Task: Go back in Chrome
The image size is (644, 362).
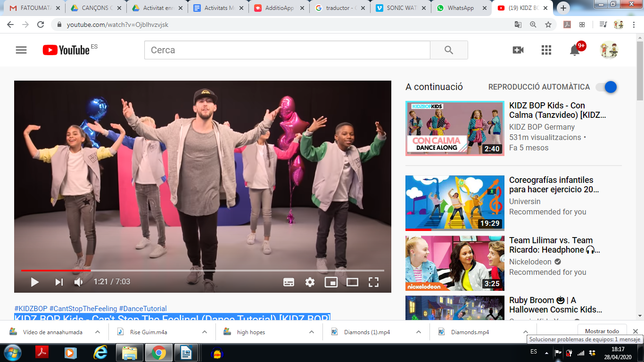Action: click(x=10, y=25)
